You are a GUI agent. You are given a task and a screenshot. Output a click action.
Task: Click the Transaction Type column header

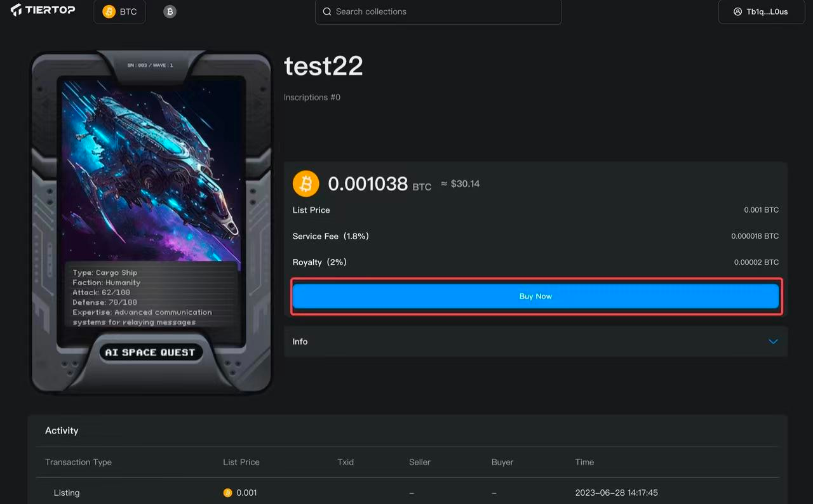[x=78, y=462]
